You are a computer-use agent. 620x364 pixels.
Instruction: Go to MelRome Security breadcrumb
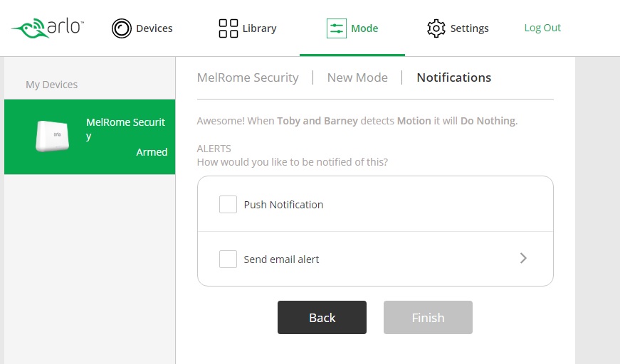248,77
